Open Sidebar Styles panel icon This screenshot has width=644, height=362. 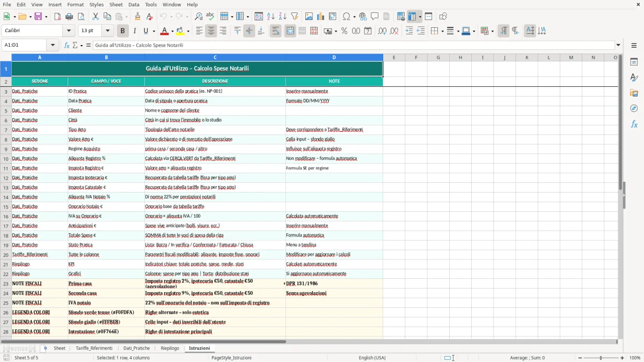[634, 78]
